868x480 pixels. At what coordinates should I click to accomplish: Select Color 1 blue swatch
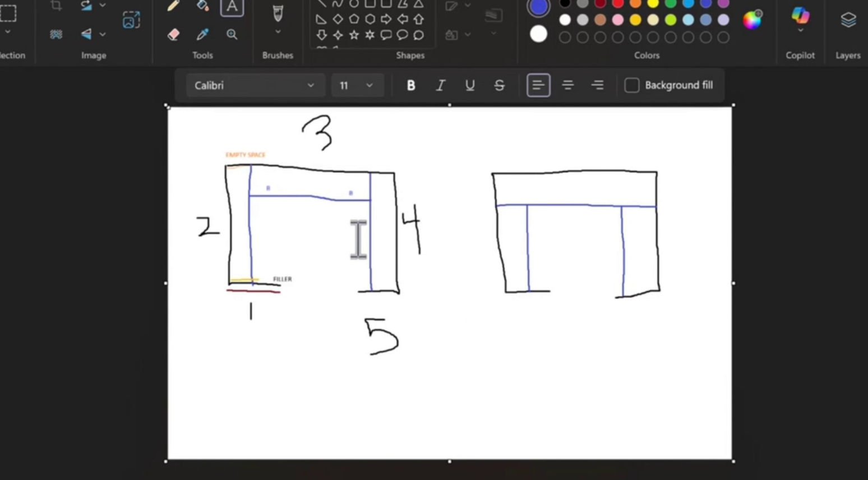[x=538, y=6]
